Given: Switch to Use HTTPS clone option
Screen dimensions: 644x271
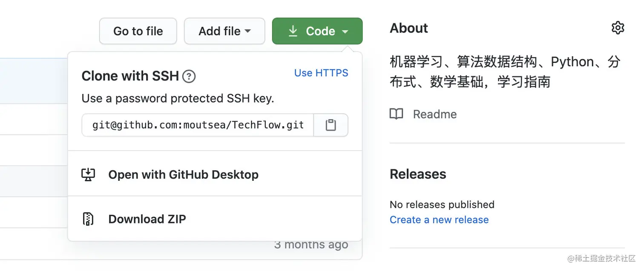Looking at the screenshot, I should [x=321, y=73].
